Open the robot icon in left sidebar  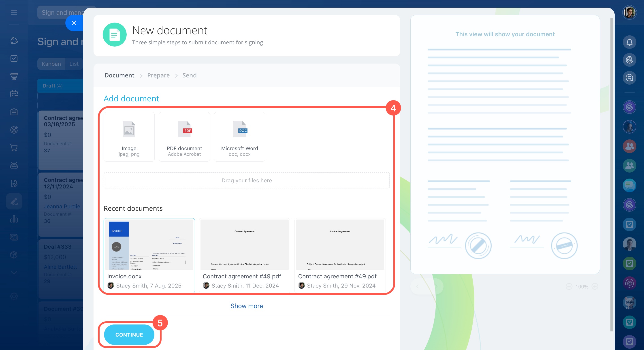pyautogui.click(x=14, y=165)
